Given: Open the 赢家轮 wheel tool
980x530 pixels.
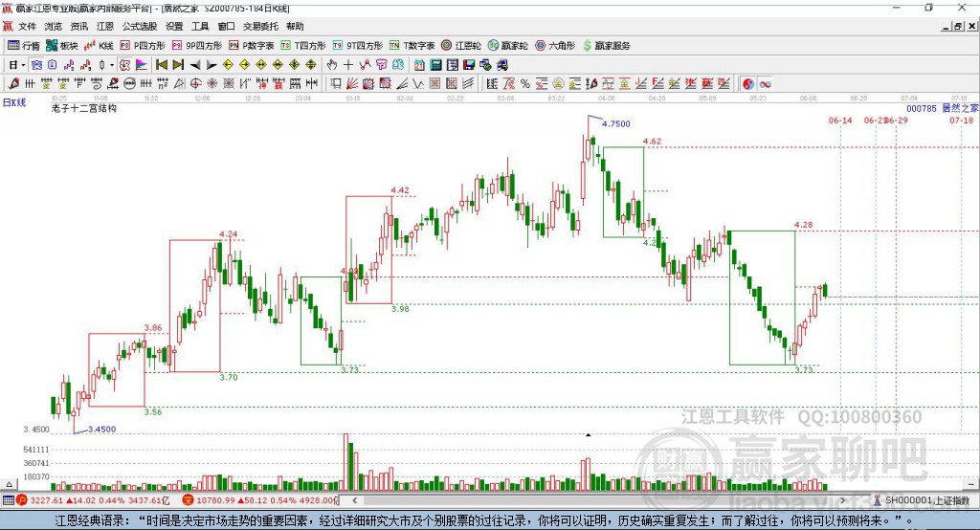Looking at the screenshot, I should coord(507,46).
